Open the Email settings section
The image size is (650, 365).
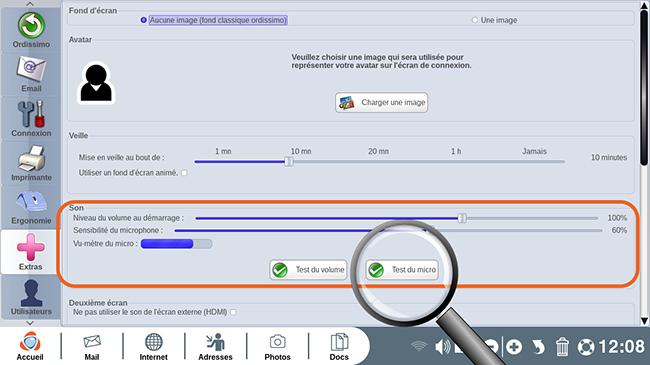pyautogui.click(x=31, y=75)
